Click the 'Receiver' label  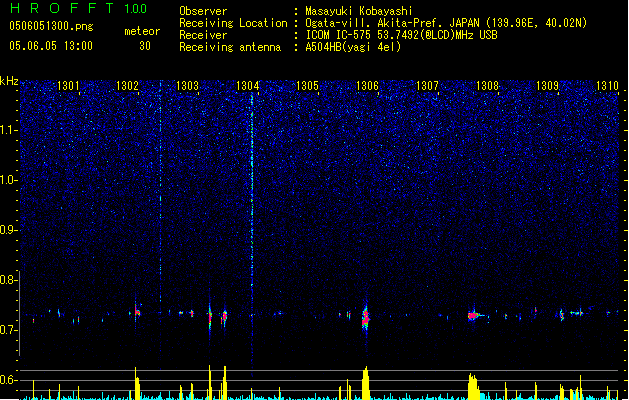[x=203, y=35]
